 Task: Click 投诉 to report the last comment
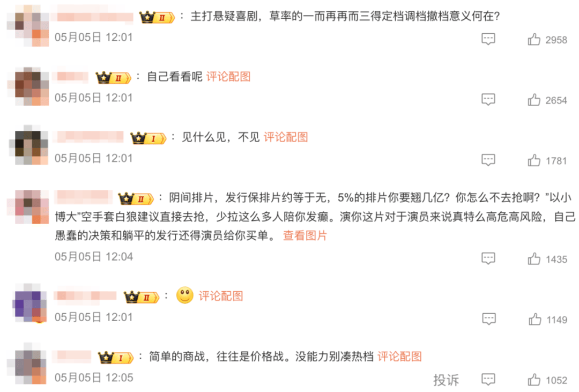pyautogui.click(x=446, y=380)
